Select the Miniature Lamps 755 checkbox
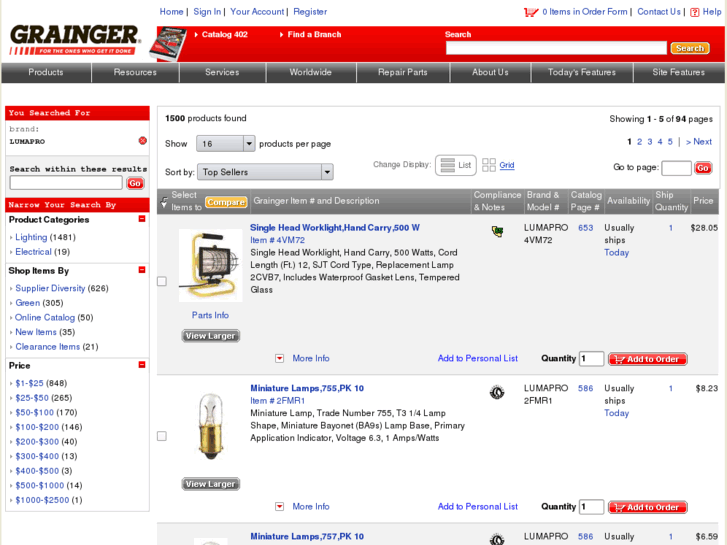Image resolution: width=727 pixels, height=545 pixels. click(162, 436)
